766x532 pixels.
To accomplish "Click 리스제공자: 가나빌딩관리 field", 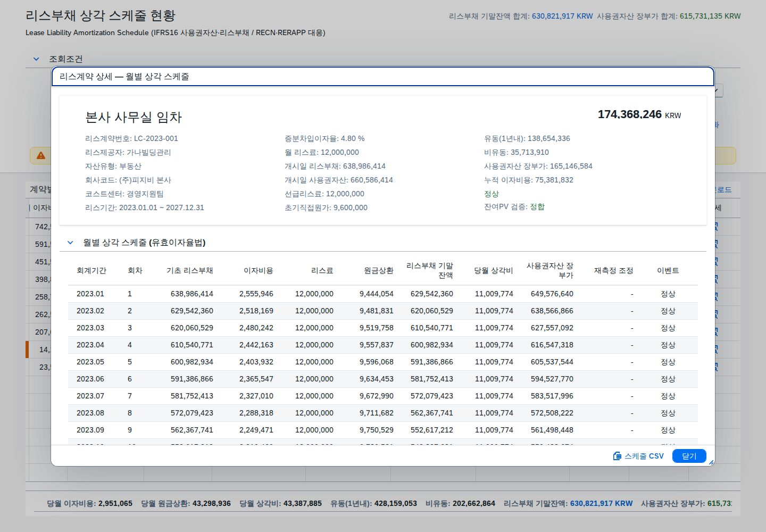I will 128,152.
